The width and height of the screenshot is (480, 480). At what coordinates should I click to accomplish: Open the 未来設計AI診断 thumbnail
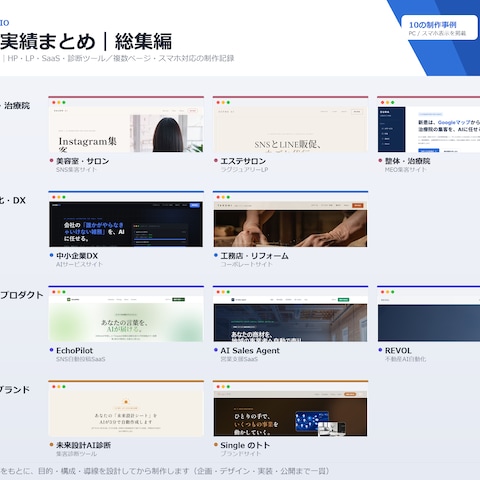pos(126,409)
